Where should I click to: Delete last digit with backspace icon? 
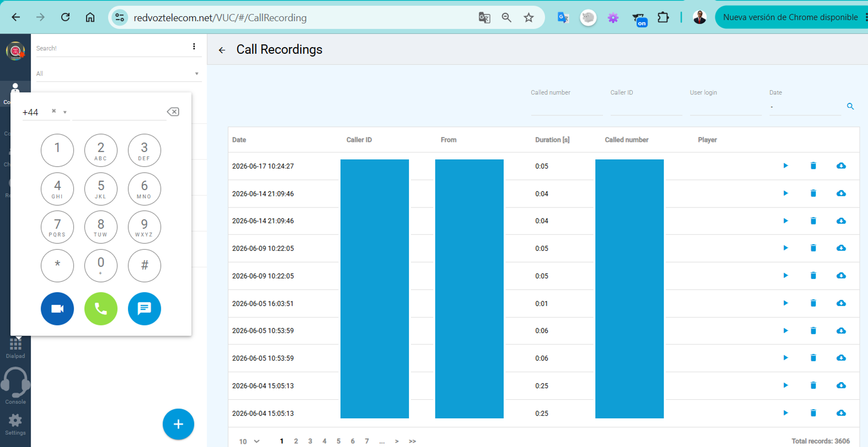pyautogui.click(x=173, y=111)
